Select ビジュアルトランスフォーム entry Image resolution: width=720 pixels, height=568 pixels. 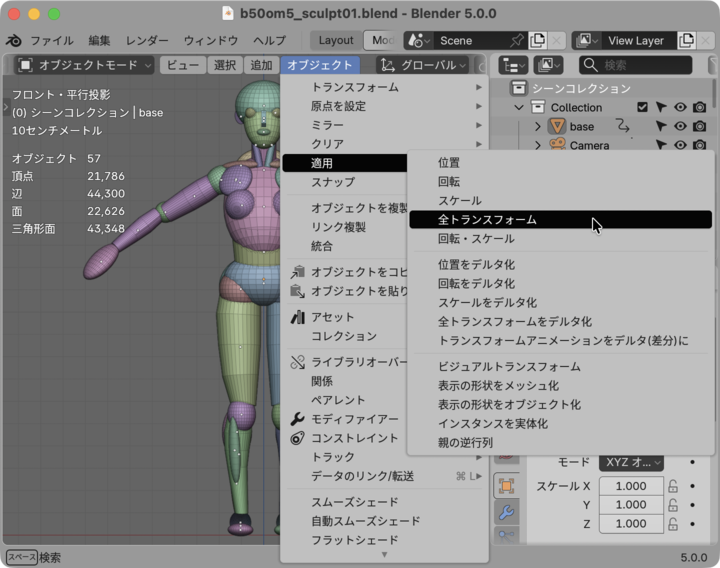pyautogui.click(x=560, y=366)
